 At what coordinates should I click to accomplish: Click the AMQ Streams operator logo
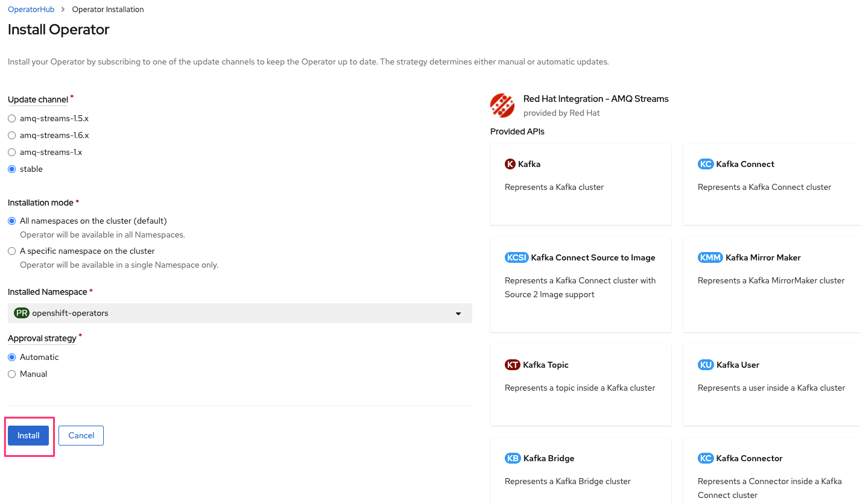(502, 106)
